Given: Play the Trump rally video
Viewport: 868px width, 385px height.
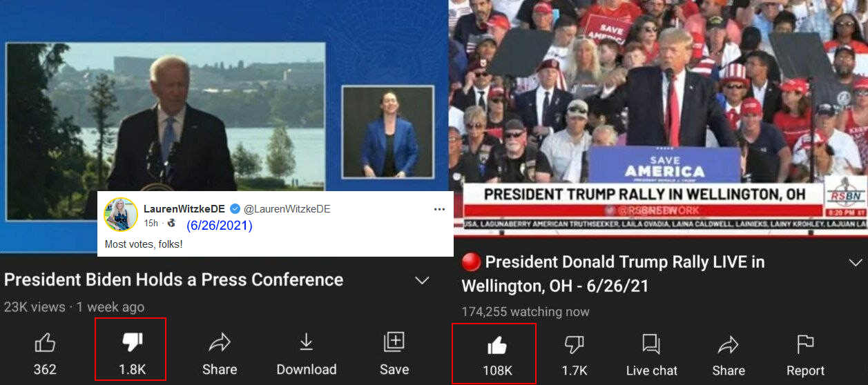Looking at the screenshot, I should [x=658, y=117].
